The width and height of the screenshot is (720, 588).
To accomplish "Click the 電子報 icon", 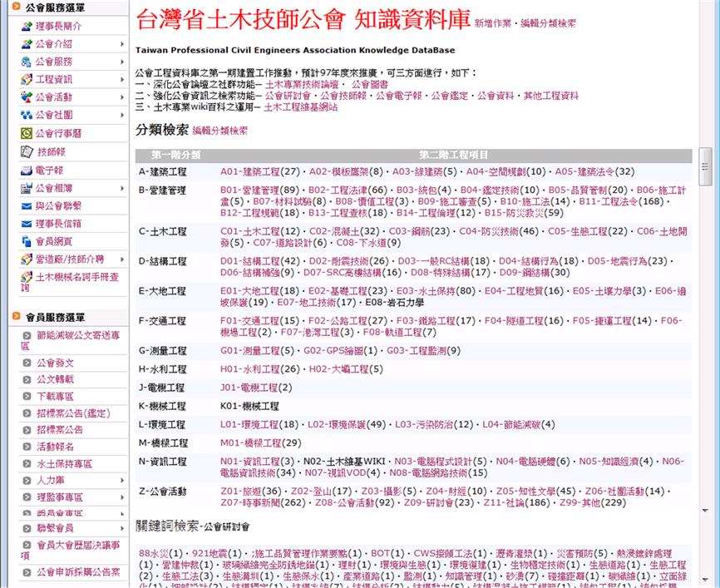I will click(26, 170).
